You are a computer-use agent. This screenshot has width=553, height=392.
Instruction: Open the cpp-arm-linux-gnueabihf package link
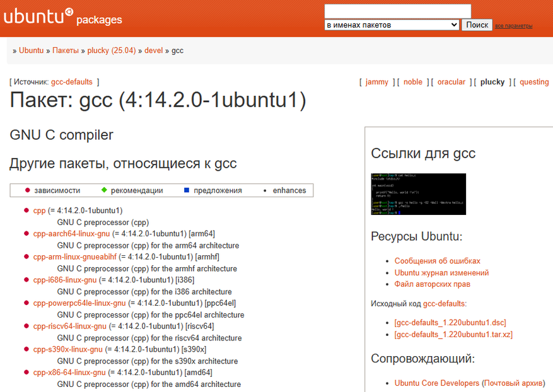[x=75, y=257]
